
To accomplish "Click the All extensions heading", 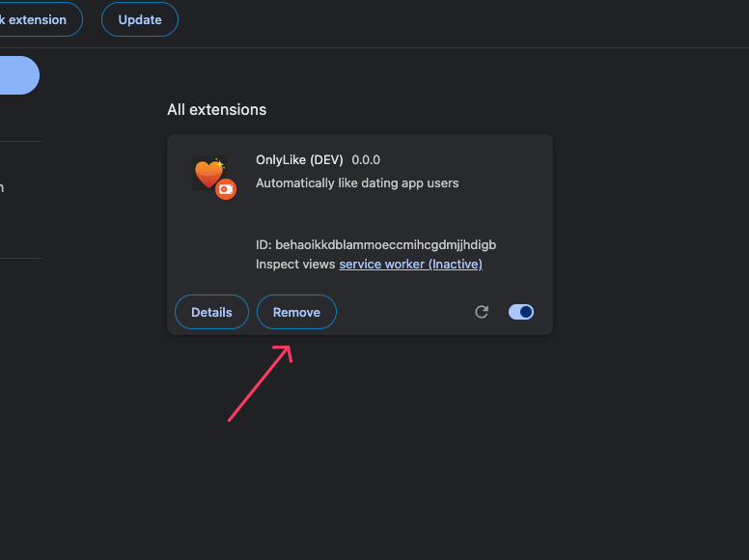I will pyautogui.click(x=216, y=110).
